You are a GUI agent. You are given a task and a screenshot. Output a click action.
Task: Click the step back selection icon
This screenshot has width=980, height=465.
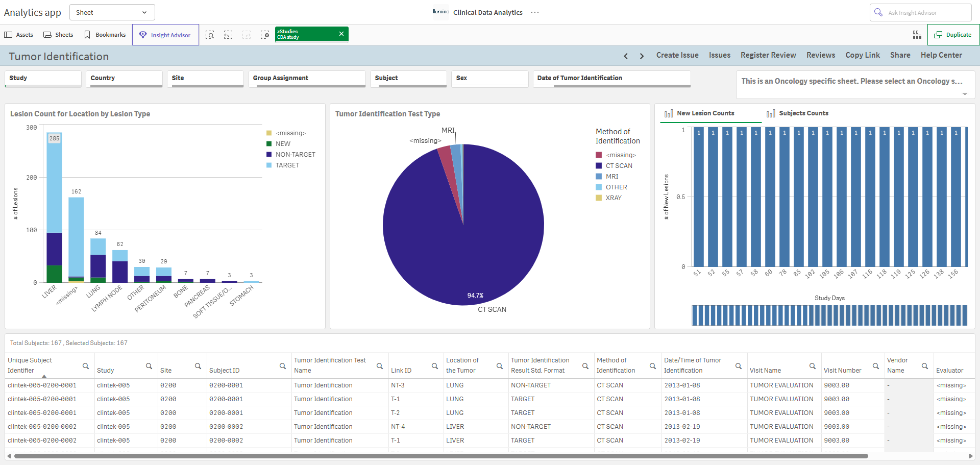click(x=228, y=35)
